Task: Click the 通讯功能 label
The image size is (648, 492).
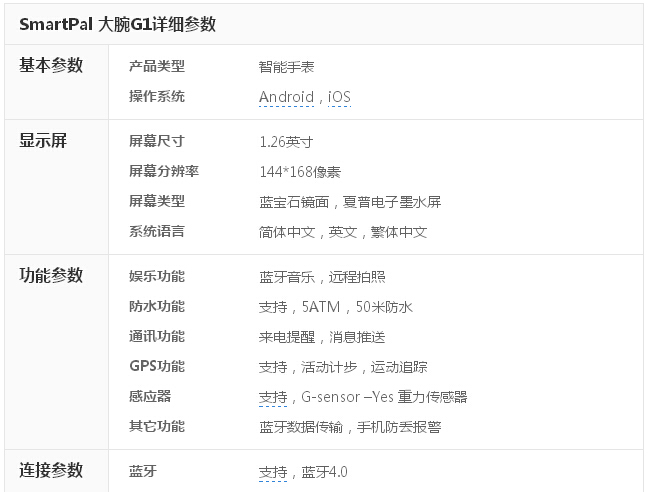Action: click(157, 336)
